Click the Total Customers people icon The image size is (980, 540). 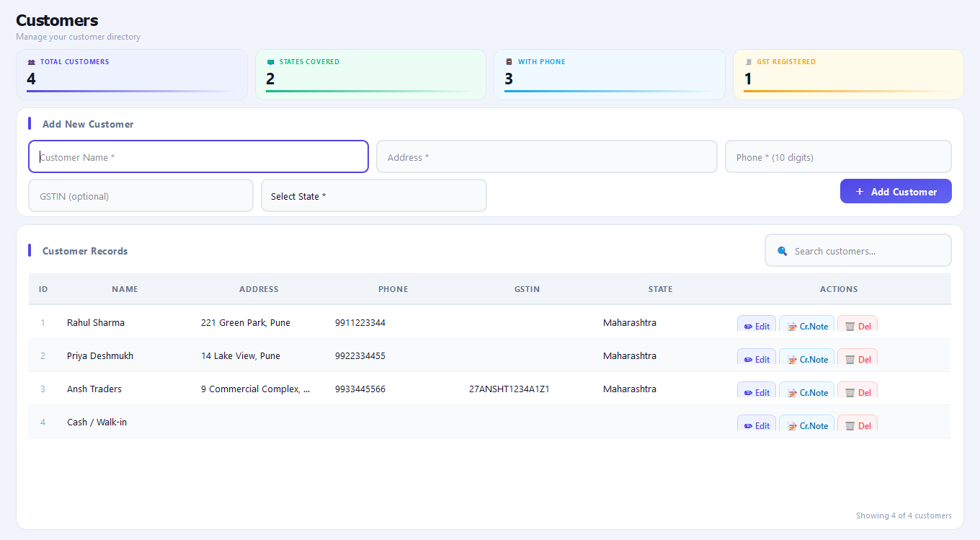31,62
